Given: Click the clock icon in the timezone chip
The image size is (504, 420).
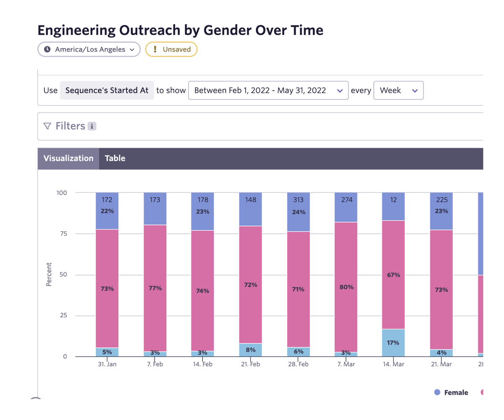Looking at the screenshot, I should click(47, 49).
